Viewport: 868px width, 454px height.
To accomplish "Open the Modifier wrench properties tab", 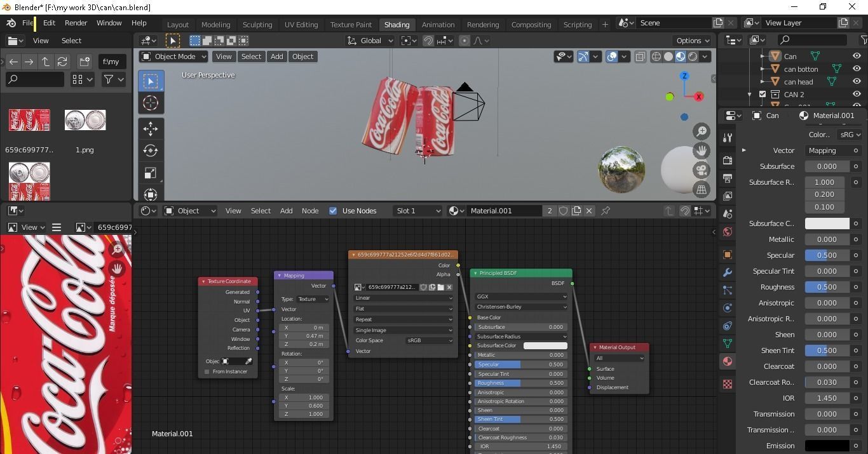I will tap(728, 272).
